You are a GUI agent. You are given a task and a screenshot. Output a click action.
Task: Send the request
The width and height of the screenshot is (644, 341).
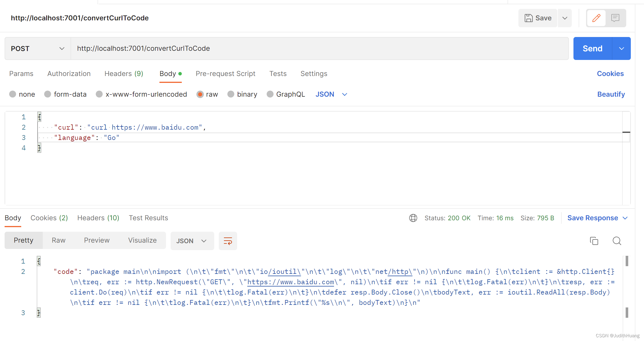coord(592,48)
